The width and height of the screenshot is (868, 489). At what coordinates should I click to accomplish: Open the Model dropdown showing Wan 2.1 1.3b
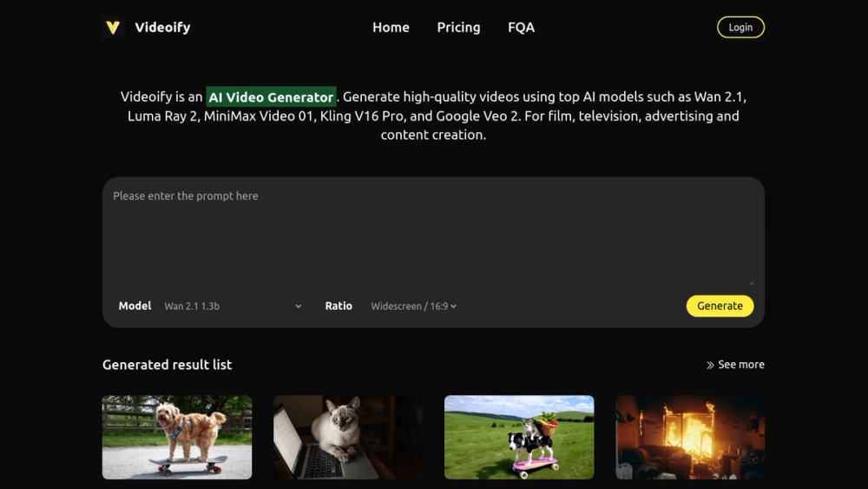tap(233, 307)
